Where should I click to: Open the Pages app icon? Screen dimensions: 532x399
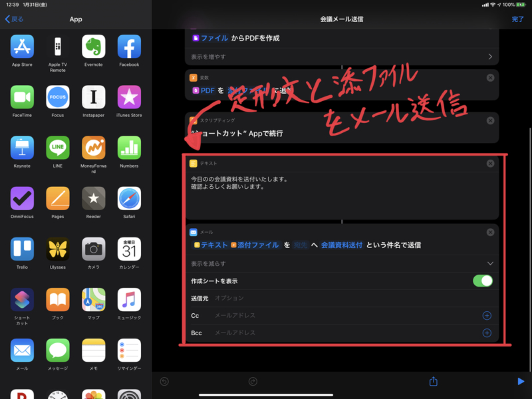click(x=58, y=198)
